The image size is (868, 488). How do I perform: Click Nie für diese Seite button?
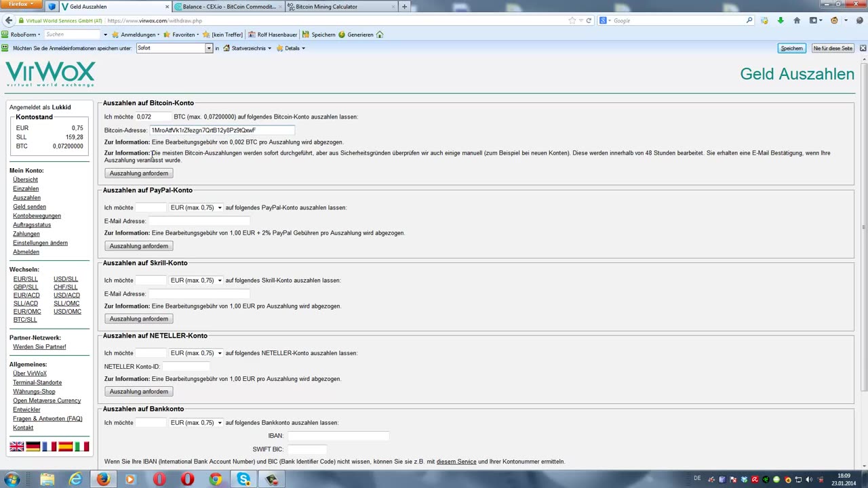point(833,48)
